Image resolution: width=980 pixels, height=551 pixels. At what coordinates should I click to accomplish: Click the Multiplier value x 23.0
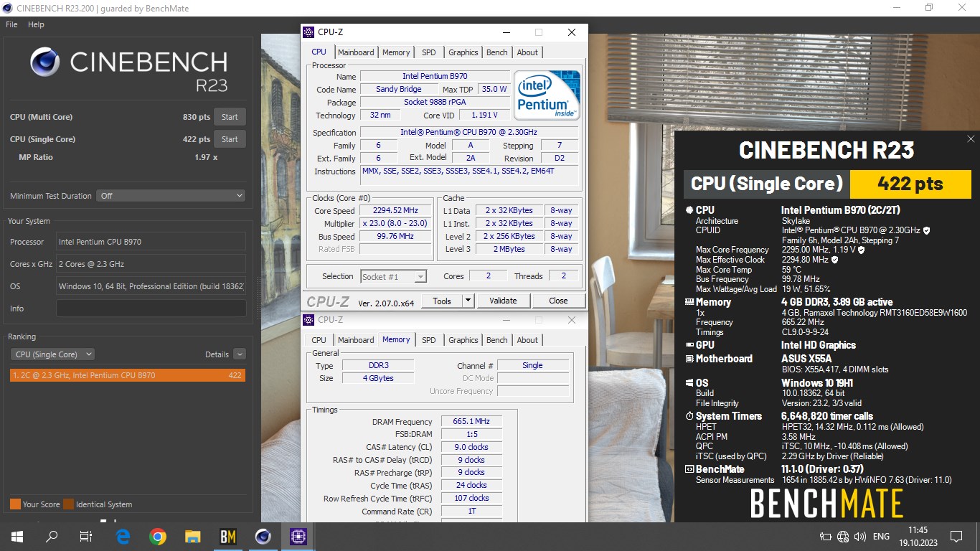point(395,224)
